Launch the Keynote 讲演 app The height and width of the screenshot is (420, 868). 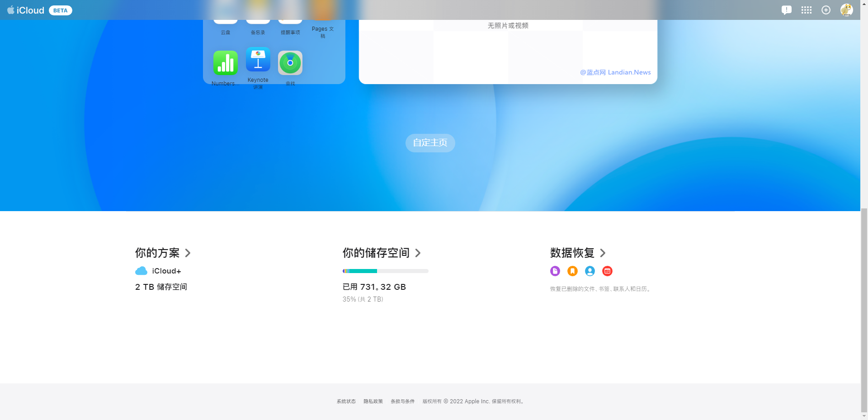258,60
